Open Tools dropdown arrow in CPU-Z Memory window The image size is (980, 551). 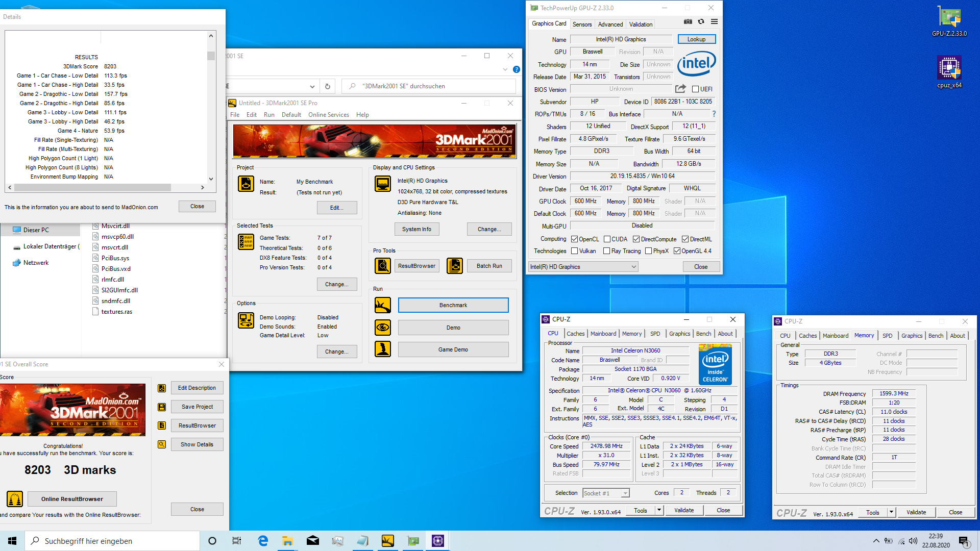tap(891, 512)
